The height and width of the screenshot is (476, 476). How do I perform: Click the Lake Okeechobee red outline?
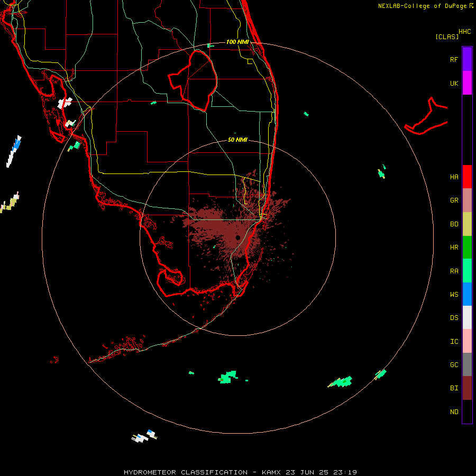[x=193, y=80]
